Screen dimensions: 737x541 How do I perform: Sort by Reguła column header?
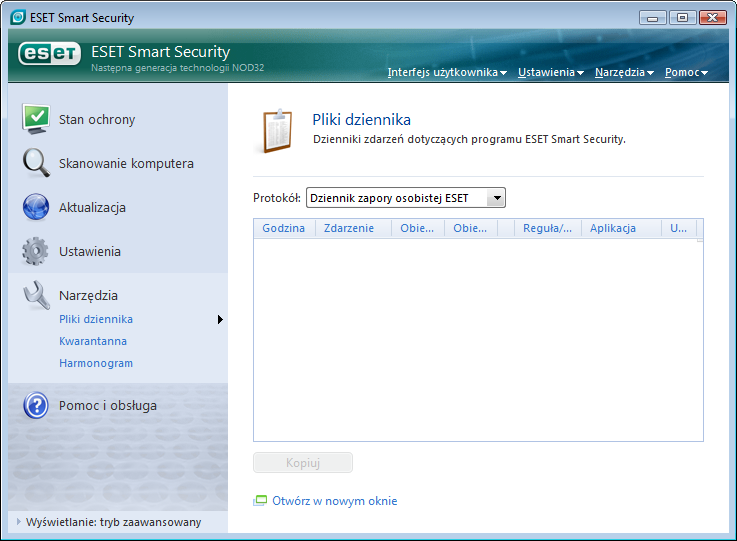tap(548, 228)
